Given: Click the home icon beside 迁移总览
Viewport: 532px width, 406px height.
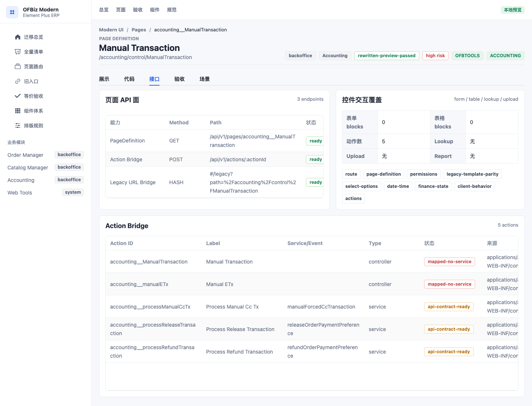Looking at the screenshot, I should coord(18,37).
